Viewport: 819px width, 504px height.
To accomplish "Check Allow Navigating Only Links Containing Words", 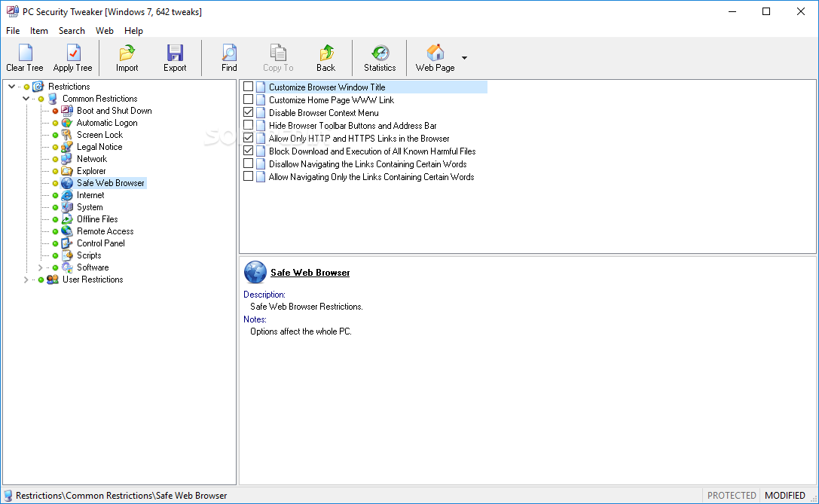I will pyautogui.click(x=249, y=176).
